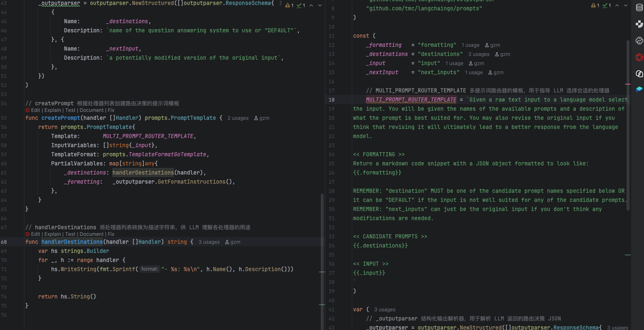Viewport: 644px width, 330px height.
Task: Click gzm author hint beside _input constant
Action: [x=476, y=63]
